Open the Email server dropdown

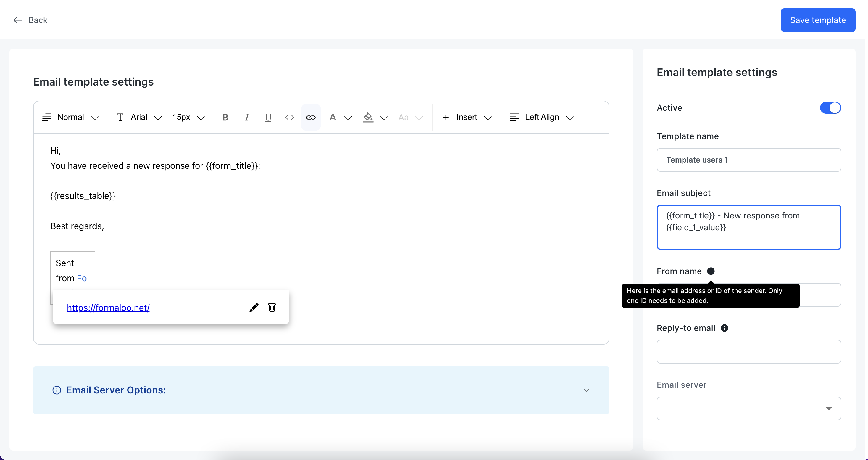(749, 408)
